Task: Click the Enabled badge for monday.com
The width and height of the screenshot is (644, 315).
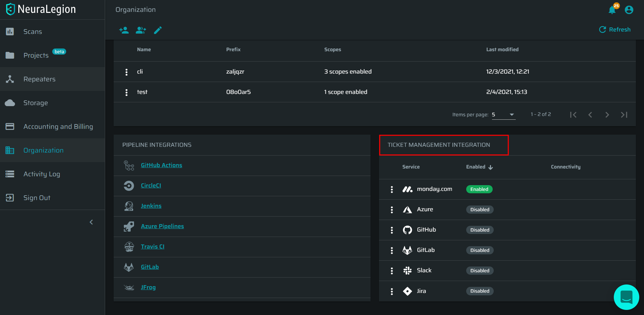Action: coord(479,189)
